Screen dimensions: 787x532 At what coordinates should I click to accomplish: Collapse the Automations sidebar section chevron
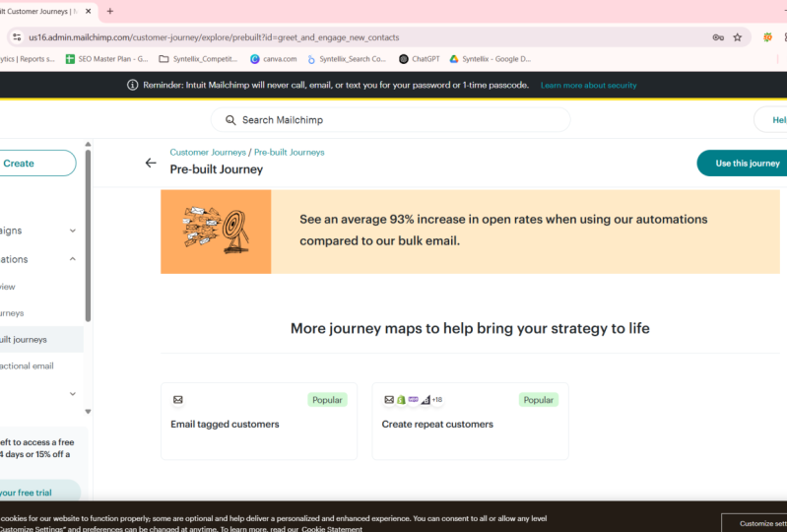73,259
